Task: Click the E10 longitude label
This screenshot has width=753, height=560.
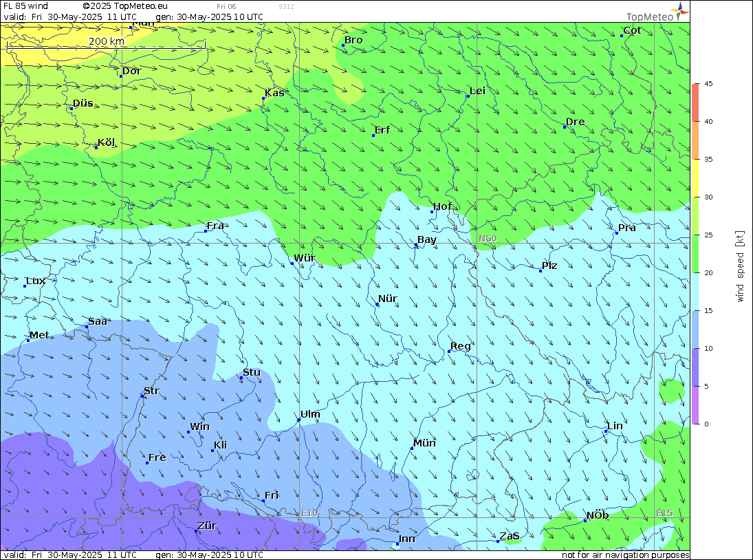Action: point(309,513)
